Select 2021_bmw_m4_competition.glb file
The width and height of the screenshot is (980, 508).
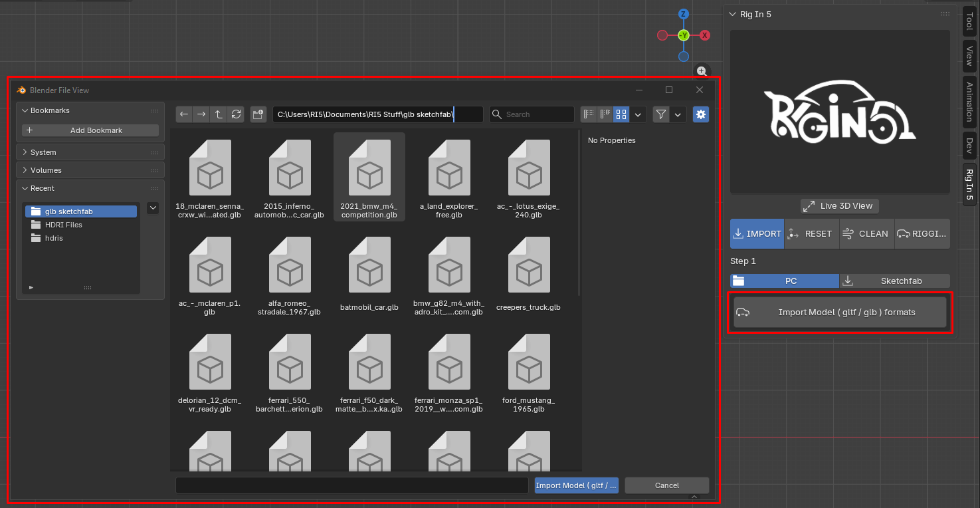tap(369, 178)
